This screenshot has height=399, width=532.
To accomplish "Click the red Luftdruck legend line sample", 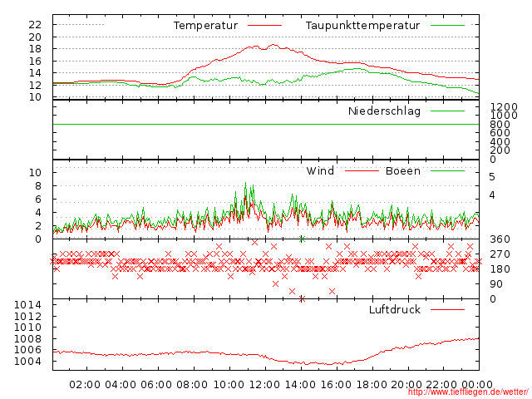I will pyautogui.click(x=447, y=309).
